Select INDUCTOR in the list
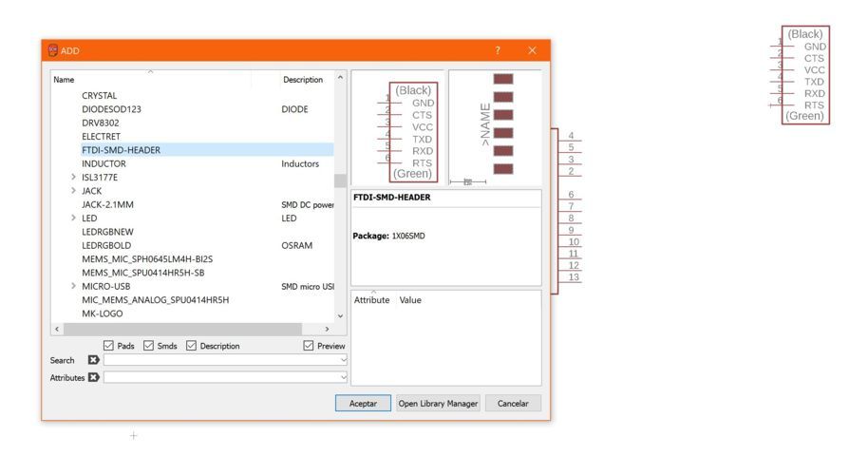The width and height of the screenshot is (868, 456). 104,163
